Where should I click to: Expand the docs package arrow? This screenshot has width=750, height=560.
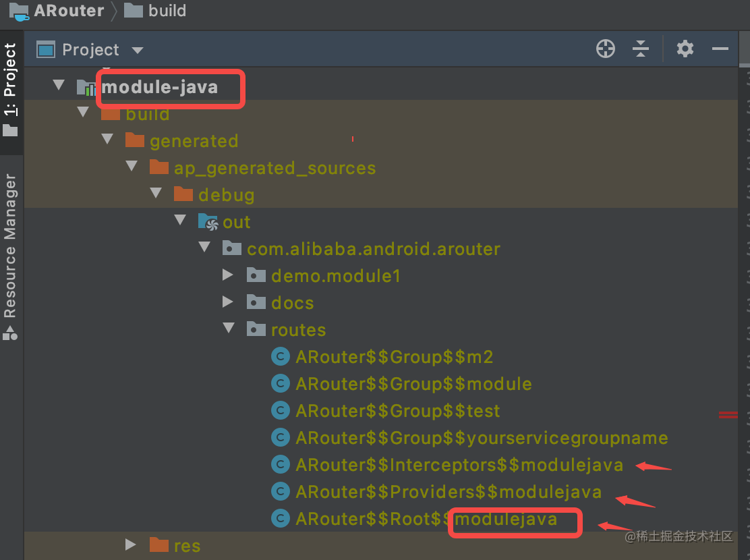coord(228,302)
